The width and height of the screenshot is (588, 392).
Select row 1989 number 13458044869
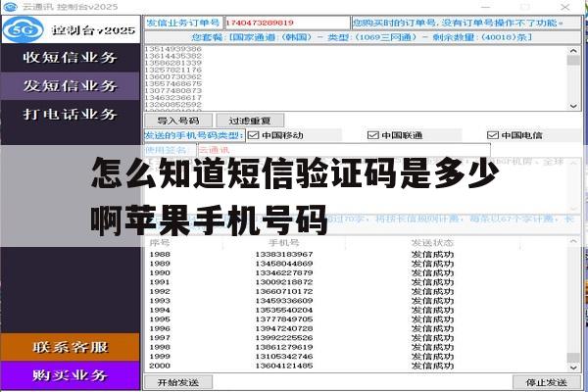284,264
